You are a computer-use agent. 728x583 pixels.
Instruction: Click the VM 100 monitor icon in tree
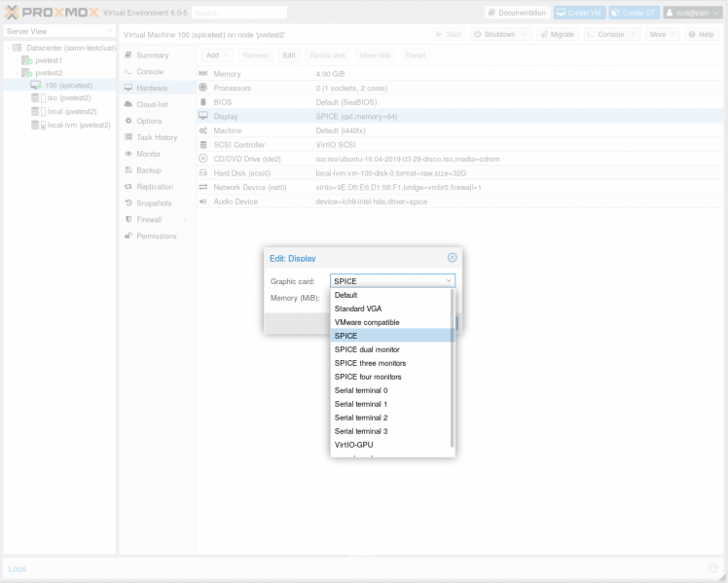(36, 86)
